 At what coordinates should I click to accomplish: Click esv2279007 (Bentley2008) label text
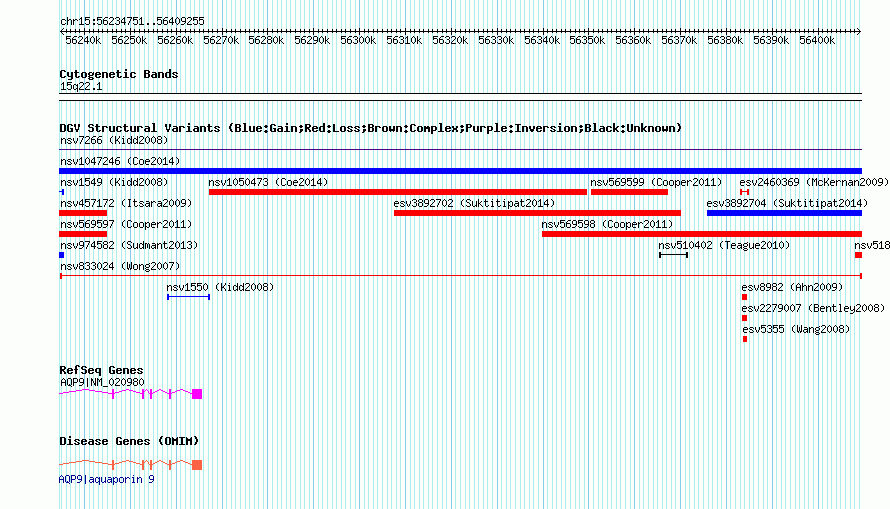coord(813,308)
